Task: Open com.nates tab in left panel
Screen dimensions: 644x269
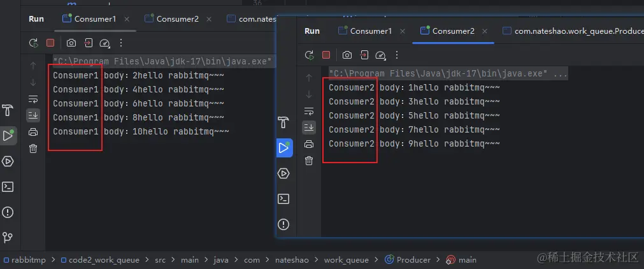Action: pos(252,19)
